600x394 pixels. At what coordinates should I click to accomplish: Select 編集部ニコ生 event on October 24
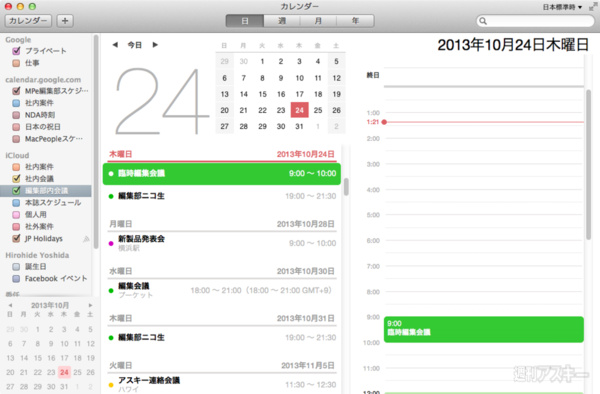click(222, 196)
